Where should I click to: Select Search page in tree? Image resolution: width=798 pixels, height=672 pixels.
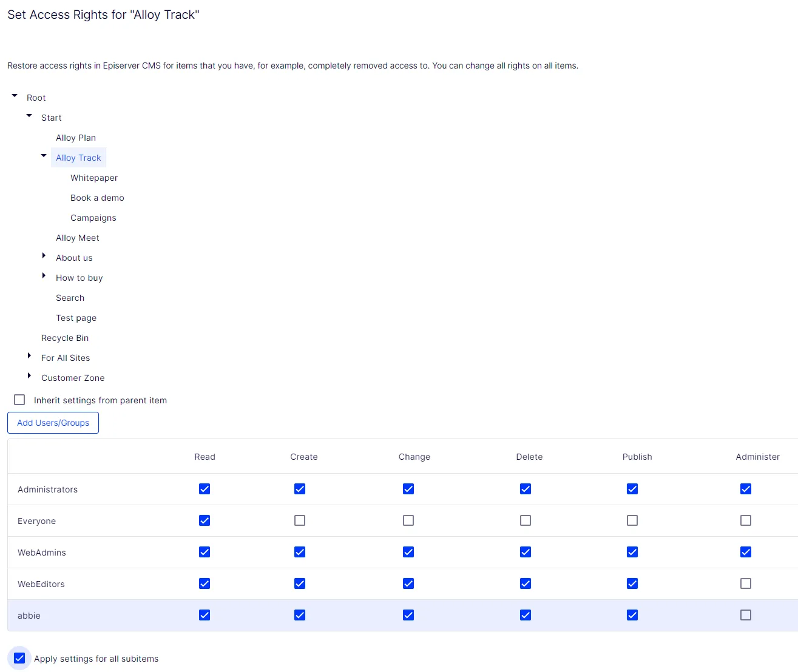click(x=70, y=298)
